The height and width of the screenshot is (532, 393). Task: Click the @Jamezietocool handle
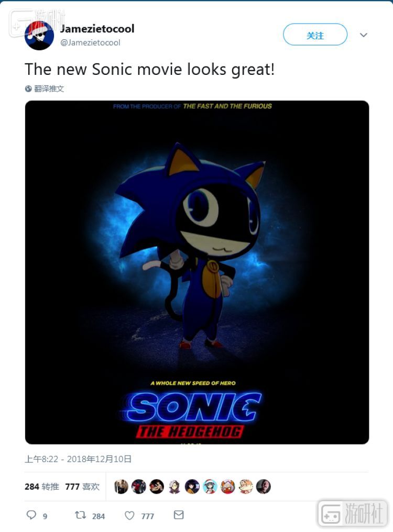point(90,42)
